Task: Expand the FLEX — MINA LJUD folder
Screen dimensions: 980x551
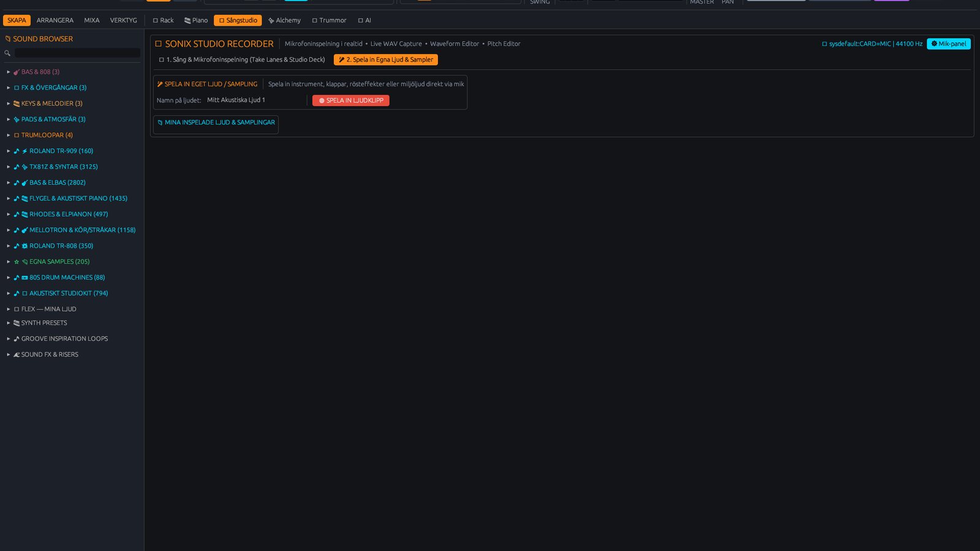Action: coord(9,309)
